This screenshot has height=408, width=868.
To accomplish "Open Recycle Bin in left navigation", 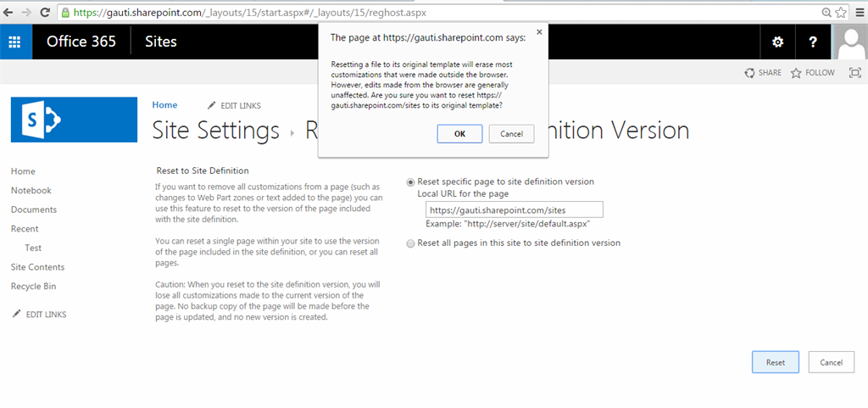I will tap(33, 287).
